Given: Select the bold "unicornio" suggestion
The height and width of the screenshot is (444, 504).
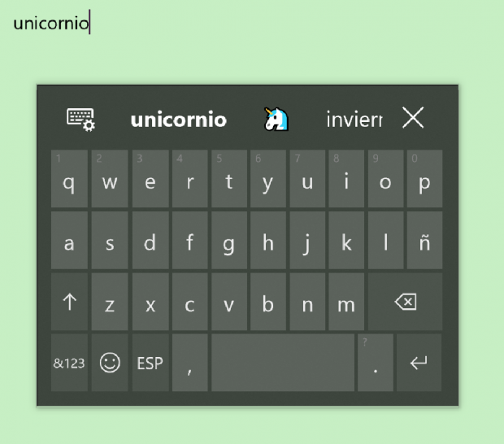Looking at the screenshot, I should 178,120.
